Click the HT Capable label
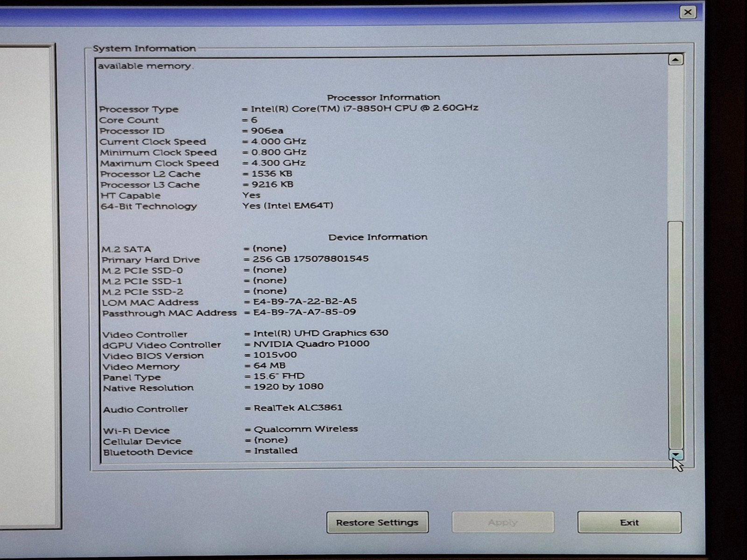The image size is (747, 560). pyautogui.click(x=130, y=196)
